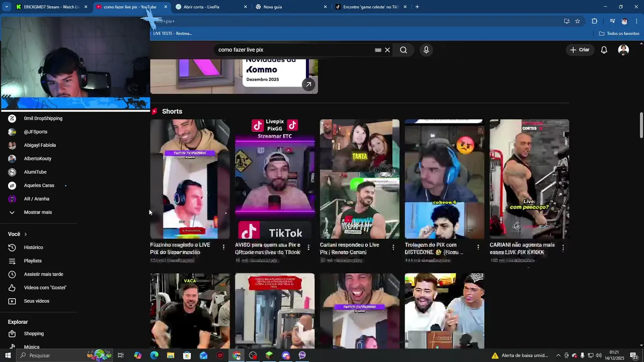Open the Fluzinho reagindo o LIVE PIX short thumbnail

click(190, 179)
